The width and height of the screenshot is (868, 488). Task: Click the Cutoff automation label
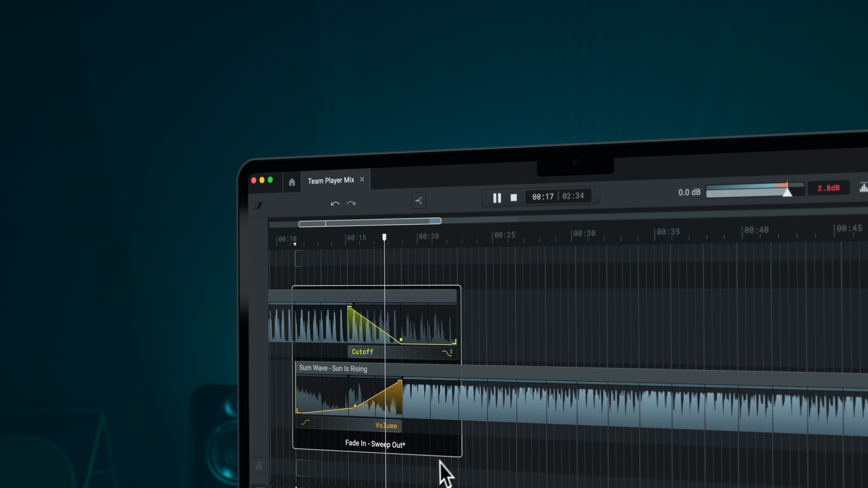[x=362, y=352]
